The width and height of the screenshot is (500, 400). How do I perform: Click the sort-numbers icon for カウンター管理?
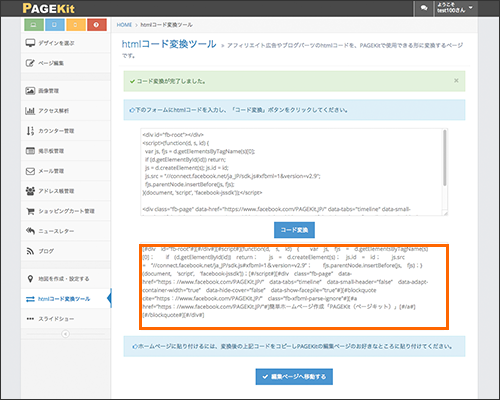pos(30,131)
